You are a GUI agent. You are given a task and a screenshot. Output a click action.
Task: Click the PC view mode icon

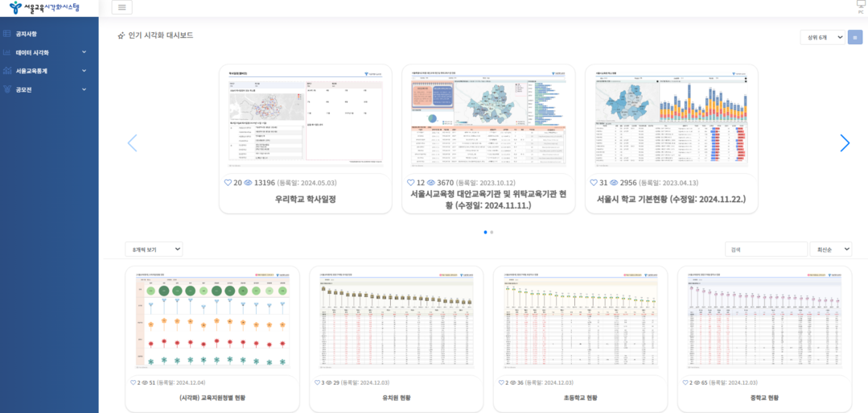(861, 6)
